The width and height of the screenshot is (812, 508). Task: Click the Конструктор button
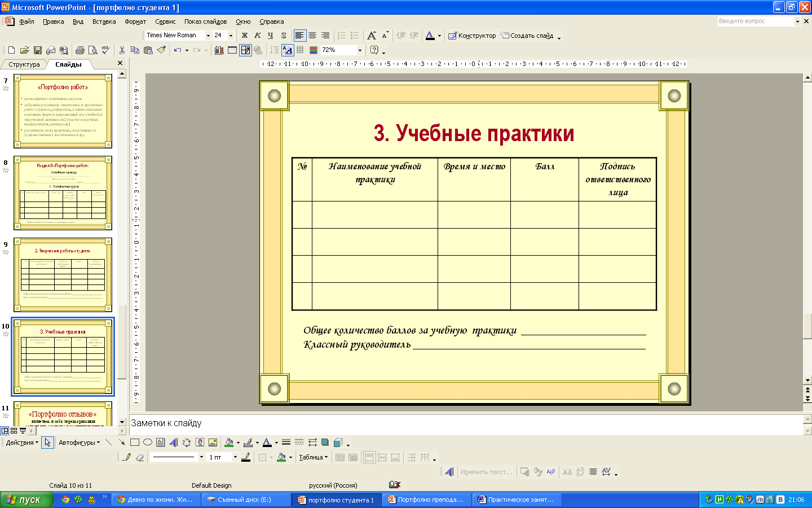coord(472,36)
